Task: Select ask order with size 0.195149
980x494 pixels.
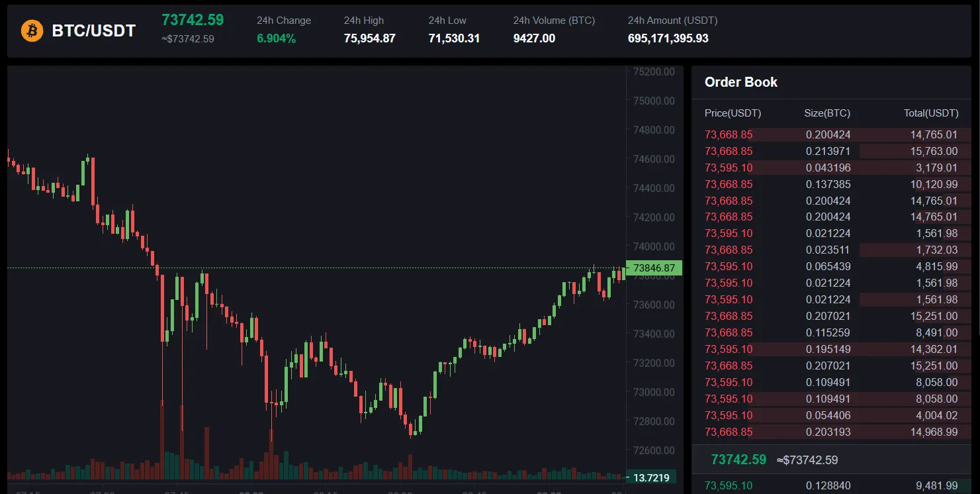Action: (831, 349)
